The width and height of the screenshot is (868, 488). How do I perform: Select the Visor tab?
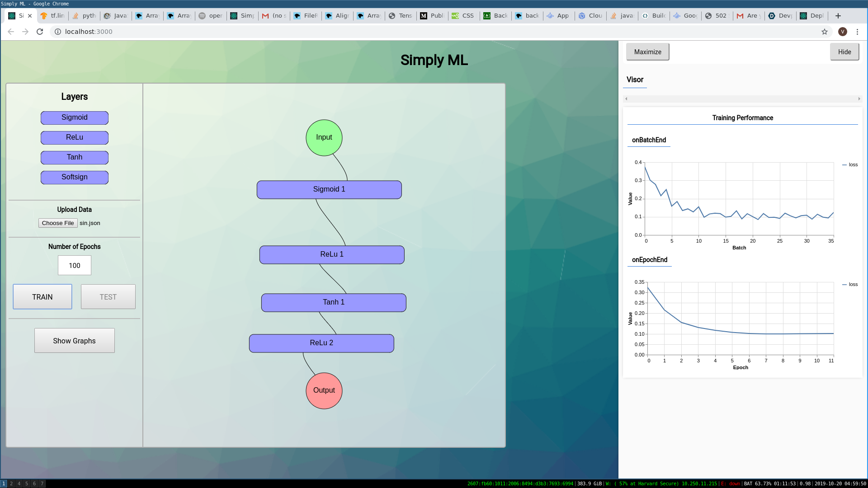(635, 80)
